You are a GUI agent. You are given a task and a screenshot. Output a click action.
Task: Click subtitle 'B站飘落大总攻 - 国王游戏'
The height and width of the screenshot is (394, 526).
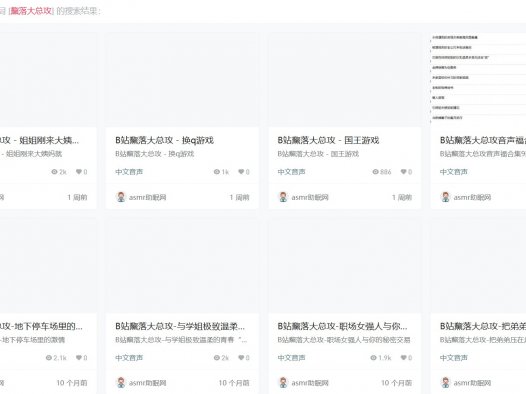(318, 154)
